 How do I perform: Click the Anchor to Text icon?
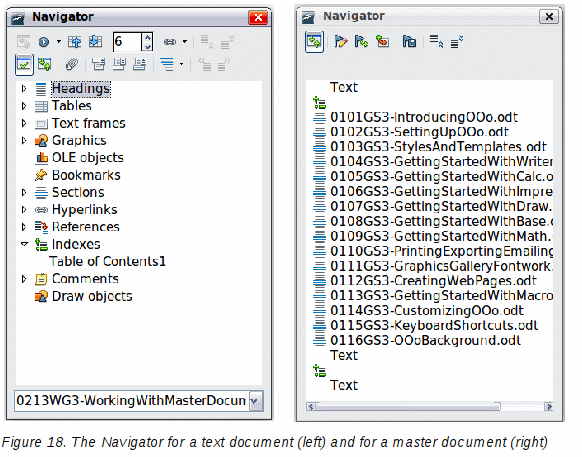[x=139, y=65]
